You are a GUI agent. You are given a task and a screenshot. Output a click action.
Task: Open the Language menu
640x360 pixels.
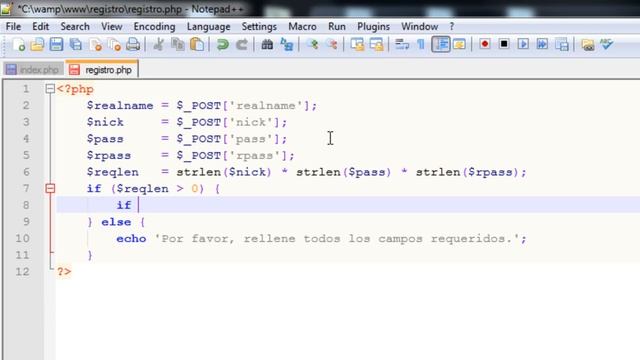(x=209, y=27)
